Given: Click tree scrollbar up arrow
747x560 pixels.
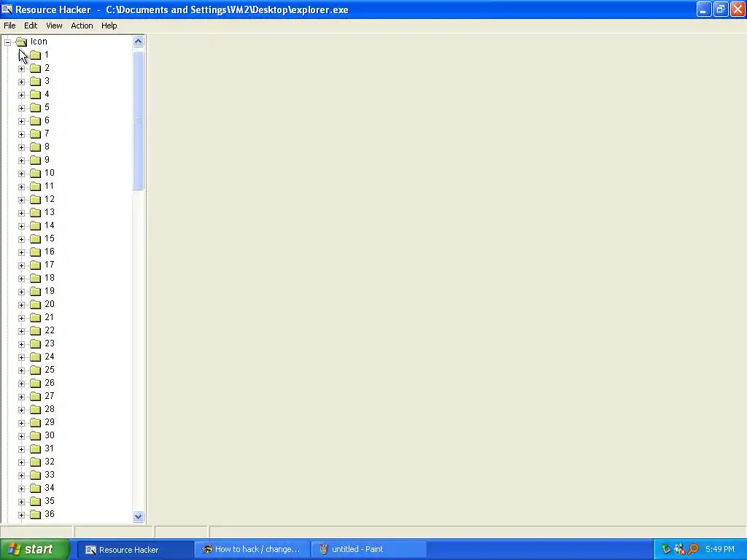Looking at the screenshot, I should 138,42.
